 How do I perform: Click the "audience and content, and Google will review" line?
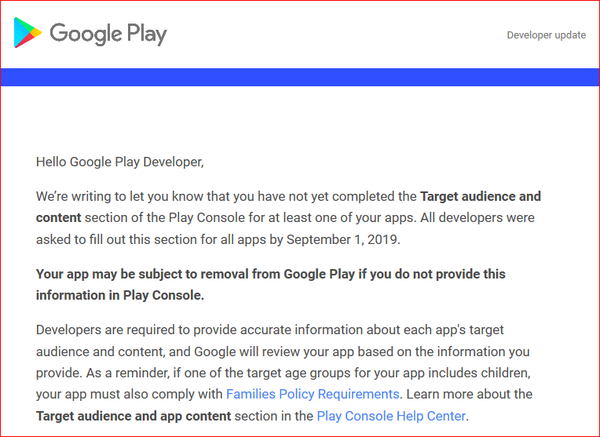pos(283,352)
